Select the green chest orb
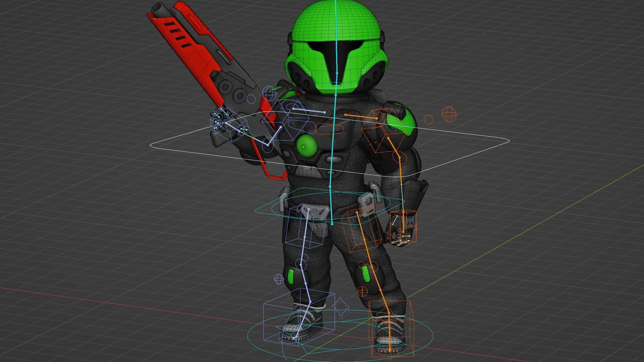 click(307, 146)
